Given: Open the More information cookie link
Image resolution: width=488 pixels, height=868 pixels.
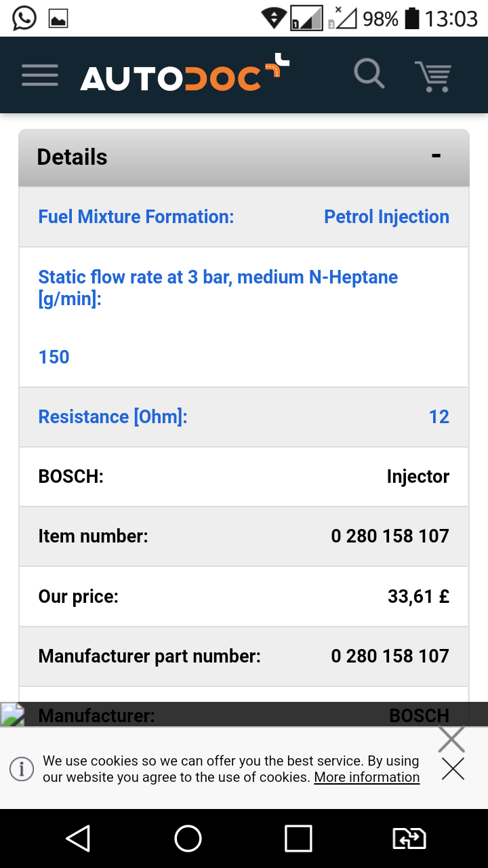Looking at the screenshot, I should [x=367, y=777].
